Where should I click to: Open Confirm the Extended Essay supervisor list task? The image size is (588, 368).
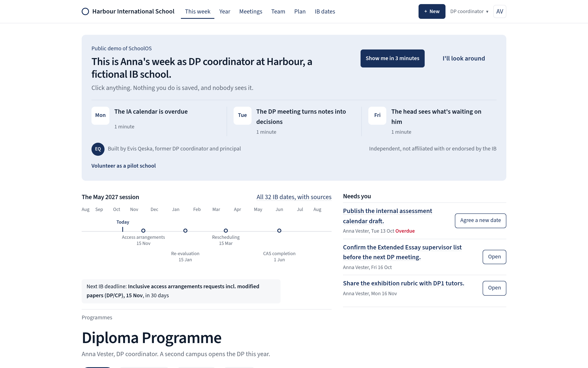402,252
